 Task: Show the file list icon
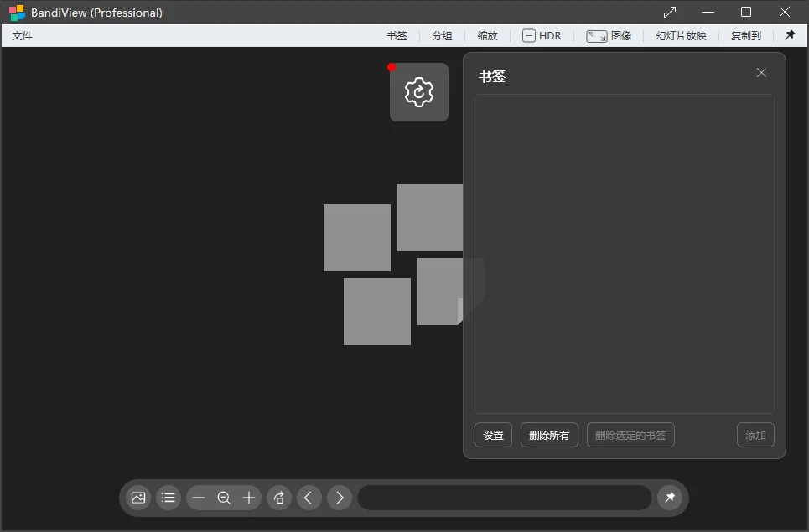point(169,498)
